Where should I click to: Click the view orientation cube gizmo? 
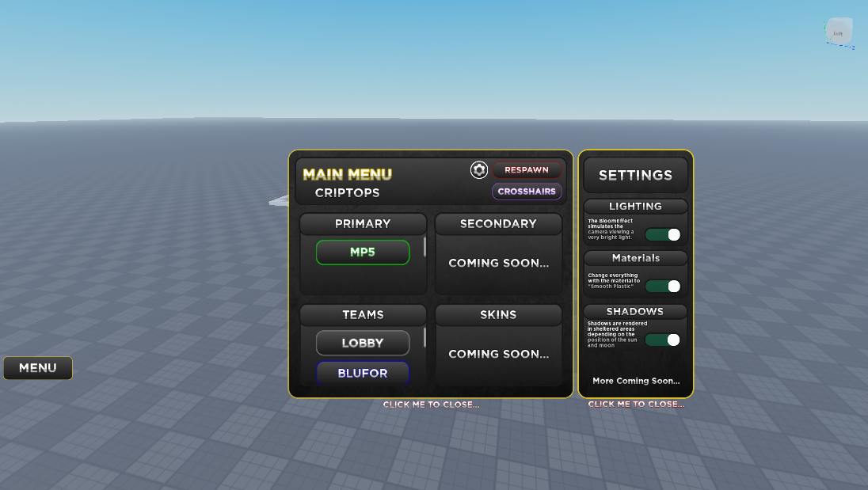(839, 32)
